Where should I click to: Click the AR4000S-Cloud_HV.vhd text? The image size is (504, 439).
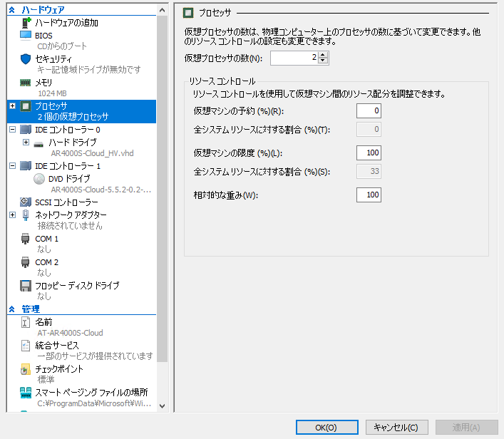pos(92,153)
